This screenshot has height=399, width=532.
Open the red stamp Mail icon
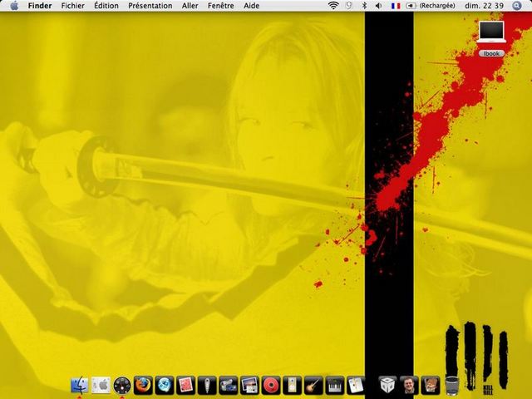[x=186, y=385]
